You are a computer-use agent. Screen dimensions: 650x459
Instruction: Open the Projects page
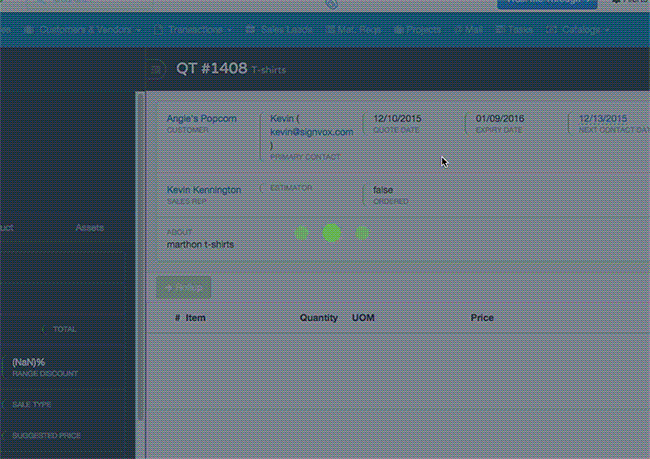tap(417, 30)
